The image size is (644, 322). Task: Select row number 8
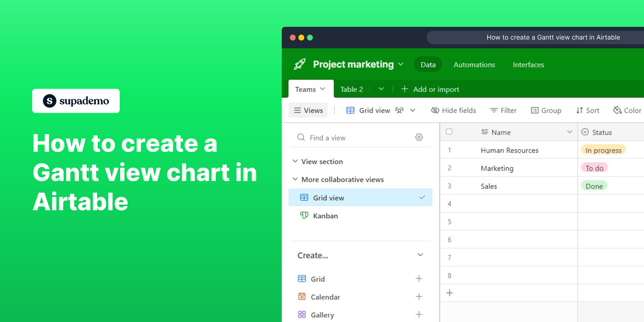450,276
